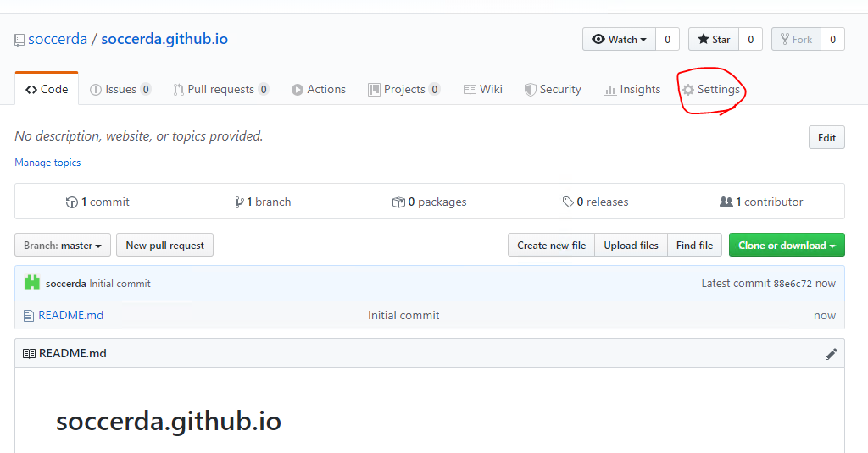This screenshot has height=453, width=868.
Task: Edit README with the pencil icon
Action: click(831, 354)
